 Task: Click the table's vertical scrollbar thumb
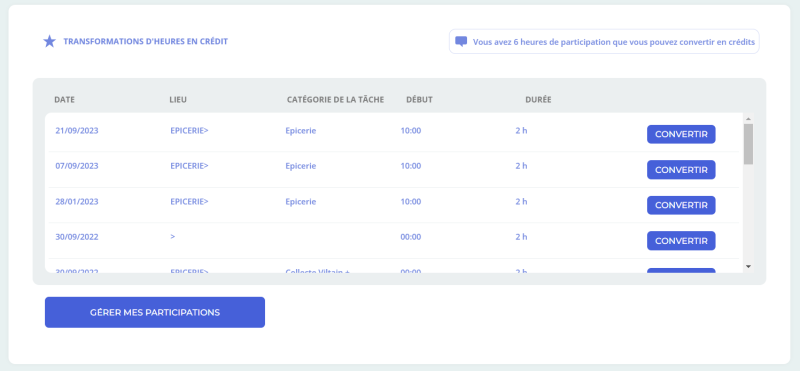748,144
